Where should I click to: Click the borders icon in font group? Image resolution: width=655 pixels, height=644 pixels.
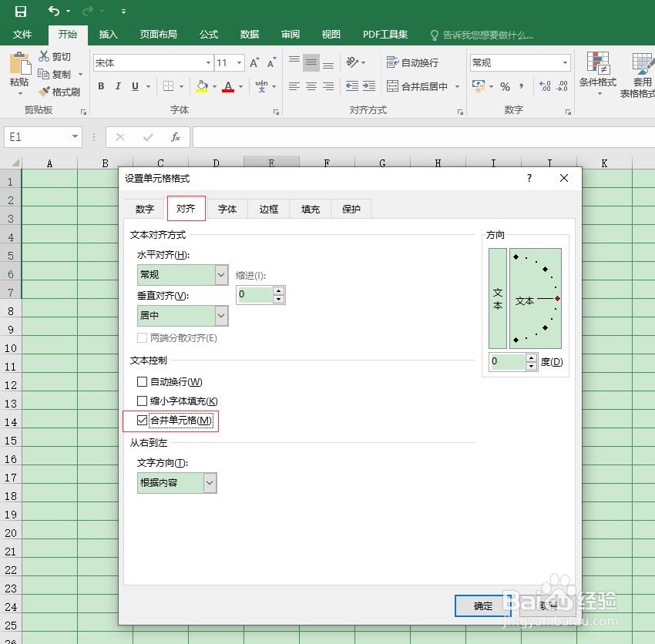coord(168,86)
